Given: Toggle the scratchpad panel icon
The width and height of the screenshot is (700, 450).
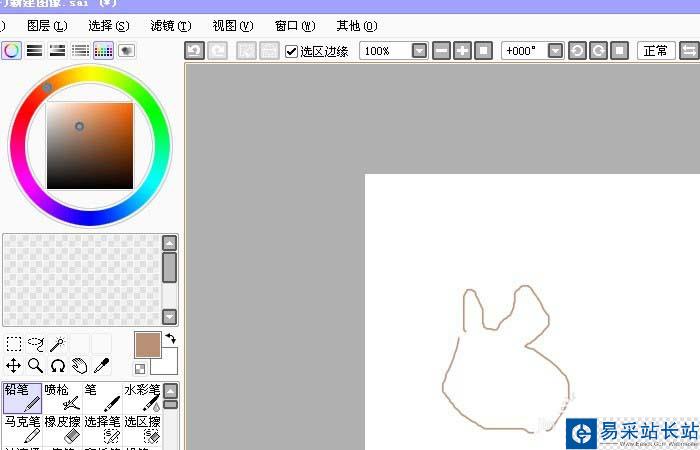Looking at the screenshot, I should [126, 50].
